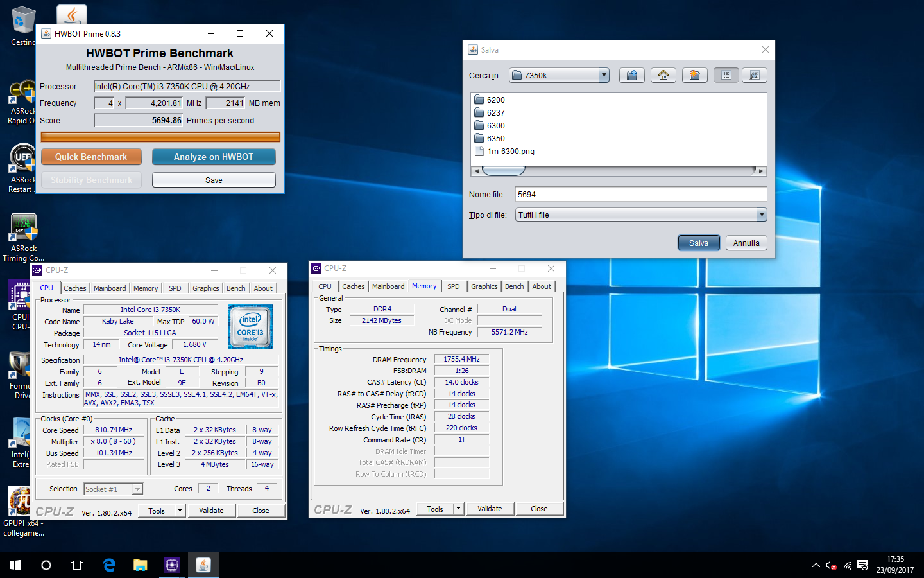The width and height of the screenshot is (924, 578).
Task: Click the up-one-level folder icon in Salva dialog
Action: tap(632, 76)
